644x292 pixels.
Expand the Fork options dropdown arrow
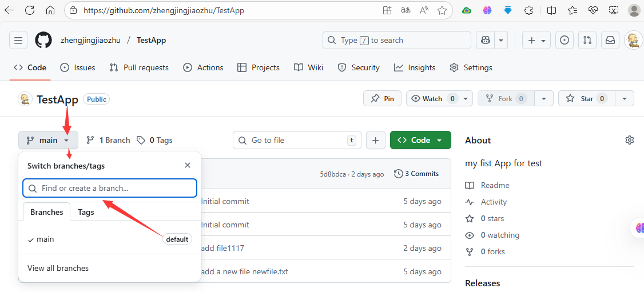point(544,99)
